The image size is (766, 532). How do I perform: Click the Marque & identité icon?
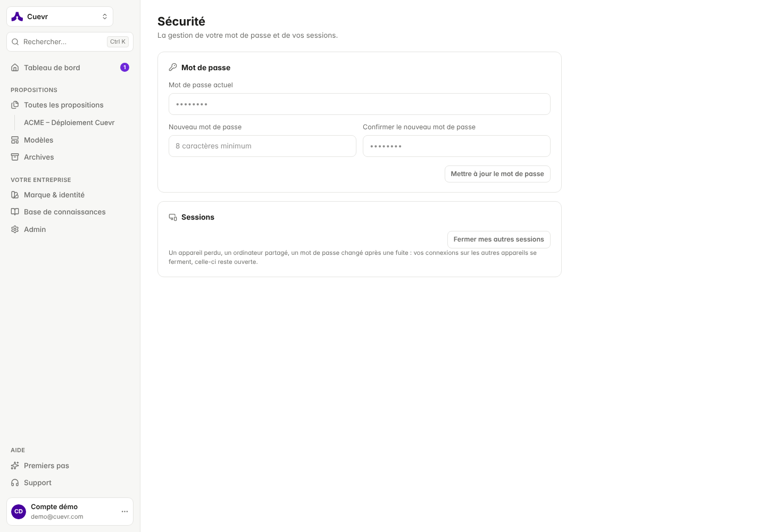click(x=15, y=195)
